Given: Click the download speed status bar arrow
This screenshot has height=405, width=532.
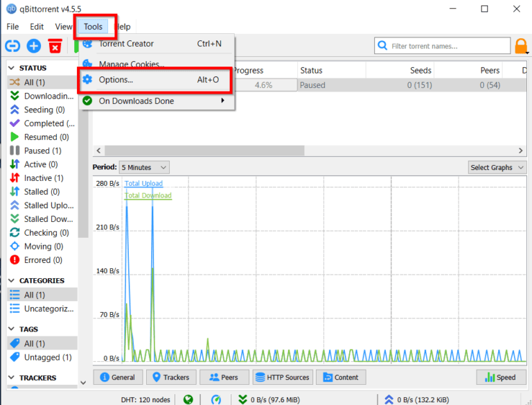Looking at the screenshot, I should tap(242, 399).
